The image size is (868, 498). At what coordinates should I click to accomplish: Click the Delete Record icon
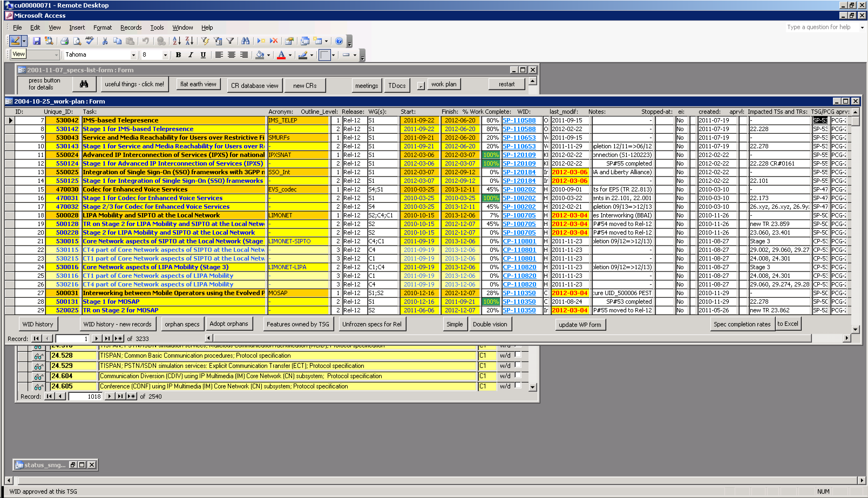274,41
